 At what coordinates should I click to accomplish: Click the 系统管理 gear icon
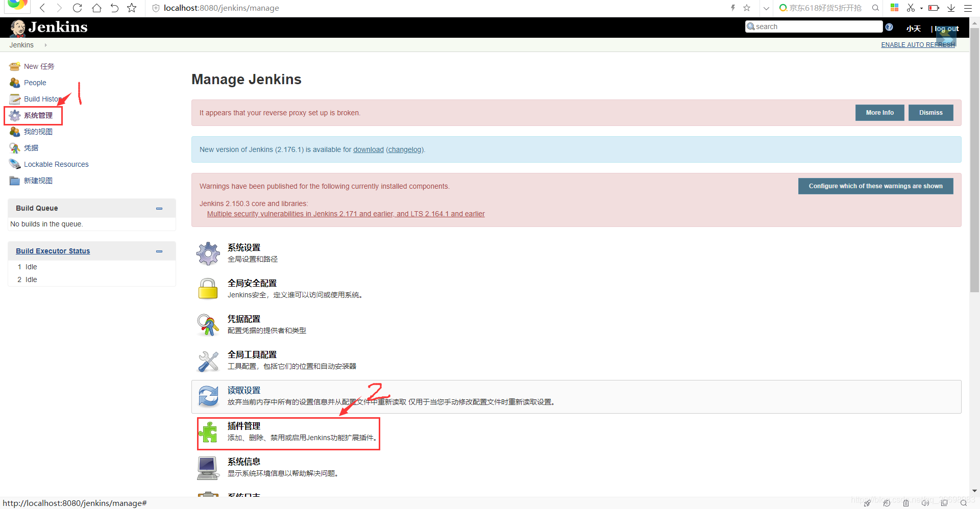15,115
